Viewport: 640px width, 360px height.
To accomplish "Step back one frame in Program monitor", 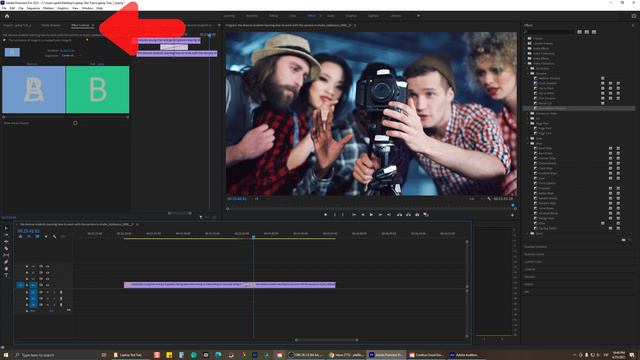I will pyautogui.click(x=362, y=215).
